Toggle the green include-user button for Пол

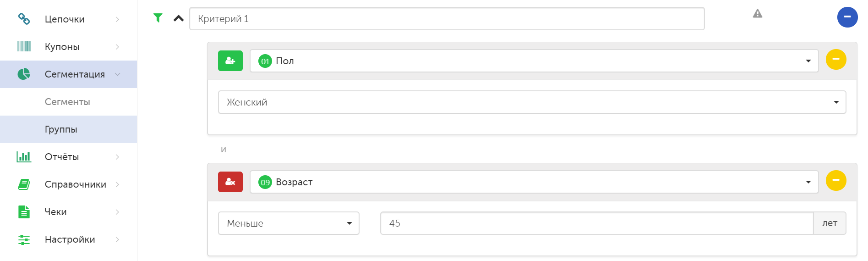230,61
